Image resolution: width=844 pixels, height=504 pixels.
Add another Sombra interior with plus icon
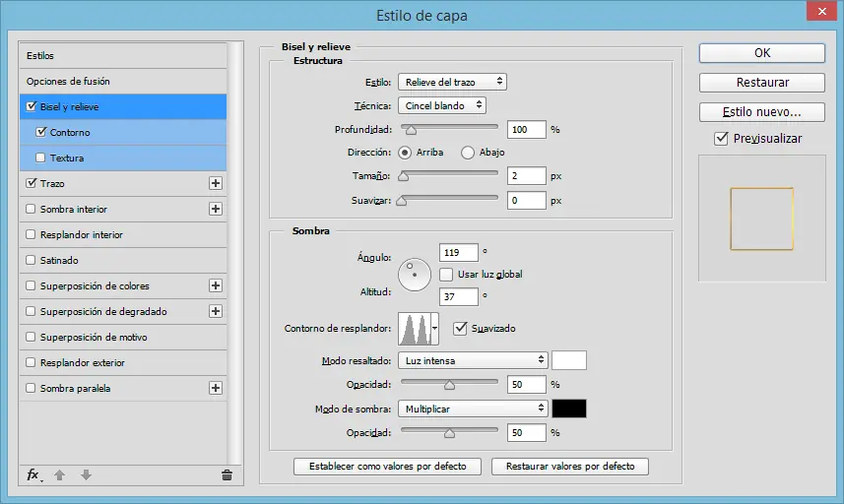pos(216,209)
